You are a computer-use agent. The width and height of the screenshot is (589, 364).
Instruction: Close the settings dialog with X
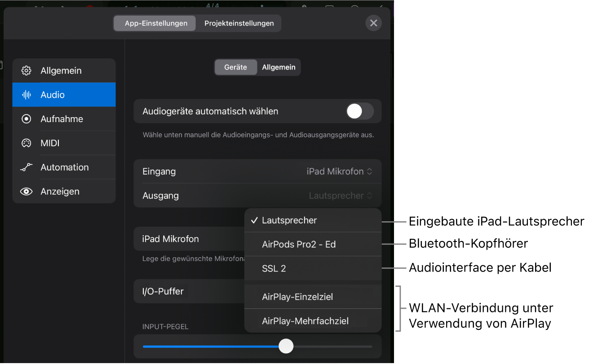[x=373, y=23]
